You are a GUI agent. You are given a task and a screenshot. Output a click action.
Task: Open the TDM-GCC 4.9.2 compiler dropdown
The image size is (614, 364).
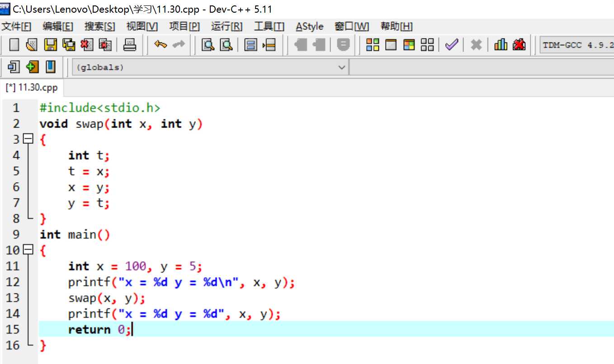577,45
